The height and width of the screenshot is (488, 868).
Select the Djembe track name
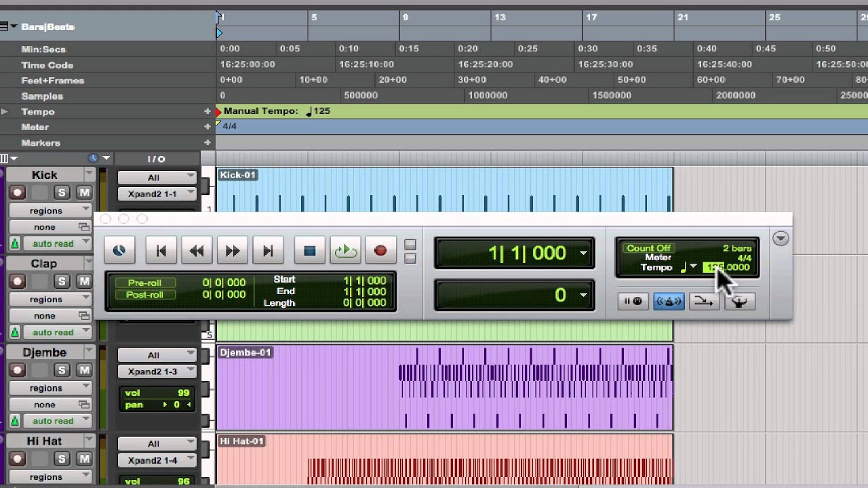pyautogui.click(x=45, y=352)
